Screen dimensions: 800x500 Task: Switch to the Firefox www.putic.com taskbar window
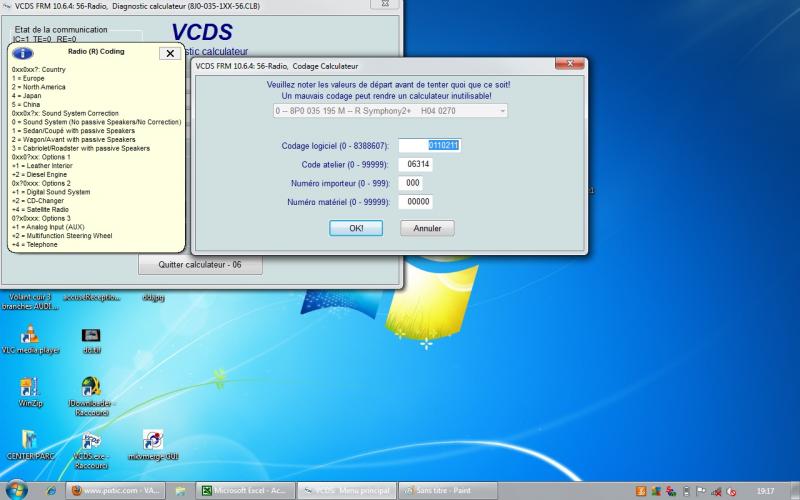115,490
